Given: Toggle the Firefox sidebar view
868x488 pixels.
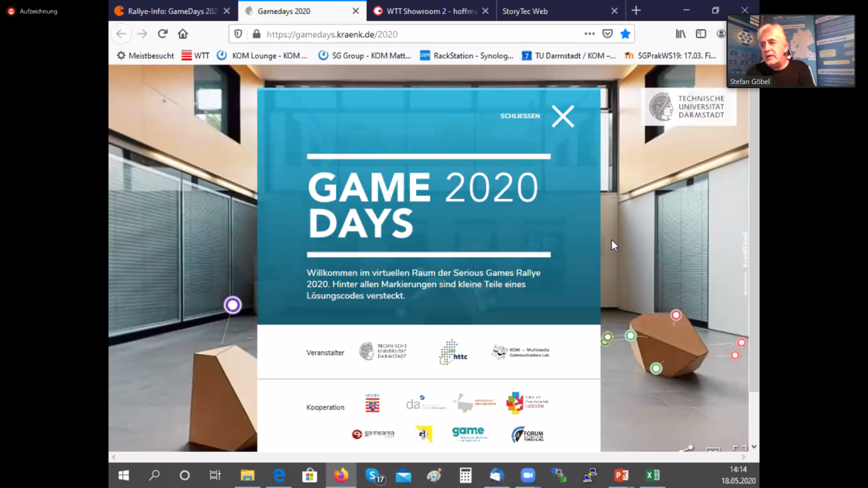Looking at the screenshot, I should coord(700,34).
